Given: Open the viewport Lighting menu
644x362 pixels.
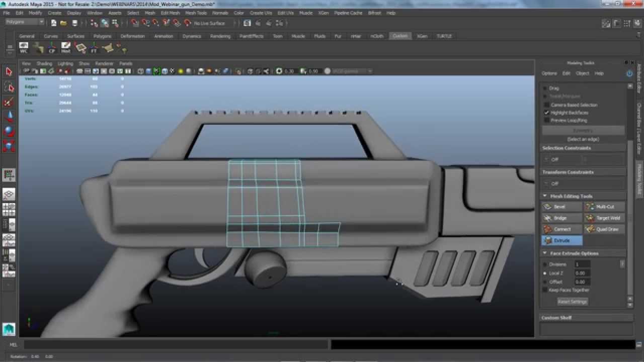Looking at the screenshot, I should pos(65,64).
